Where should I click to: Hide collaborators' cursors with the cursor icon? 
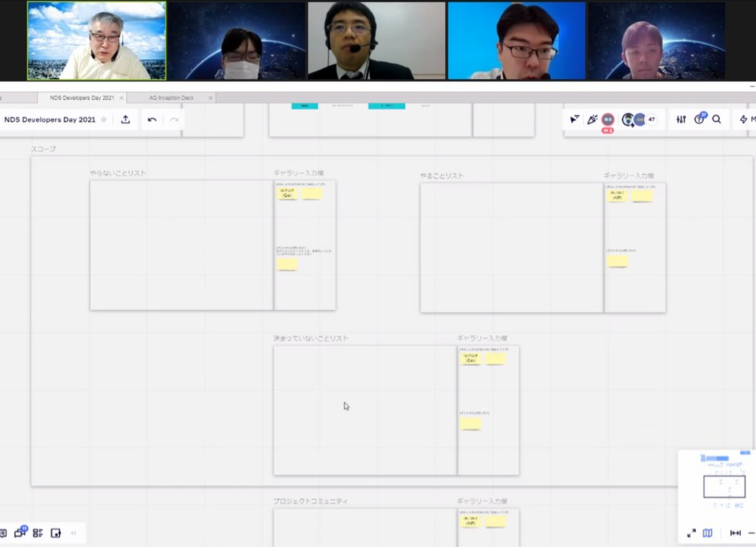(x=575, y=120)
